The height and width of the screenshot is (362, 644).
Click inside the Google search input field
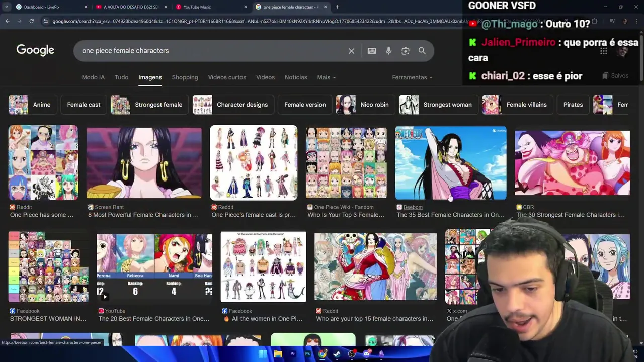point(211,51)
